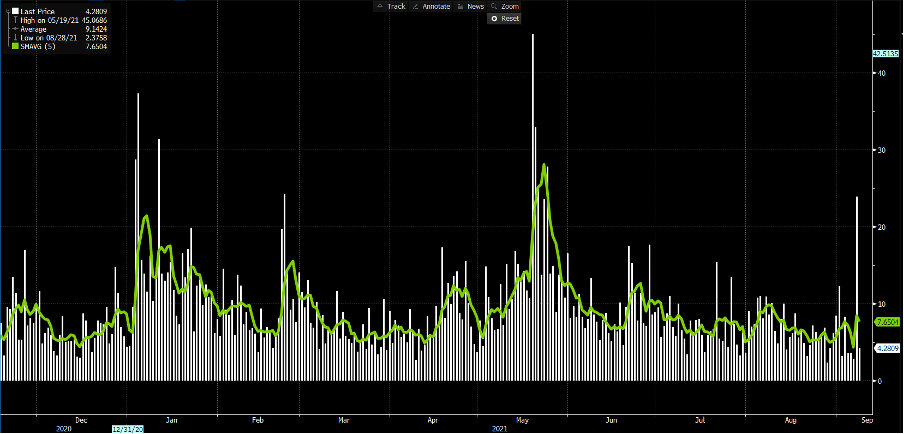904x434 pixels.
Task: Click the Feb month label
Action: coord(257,421)
